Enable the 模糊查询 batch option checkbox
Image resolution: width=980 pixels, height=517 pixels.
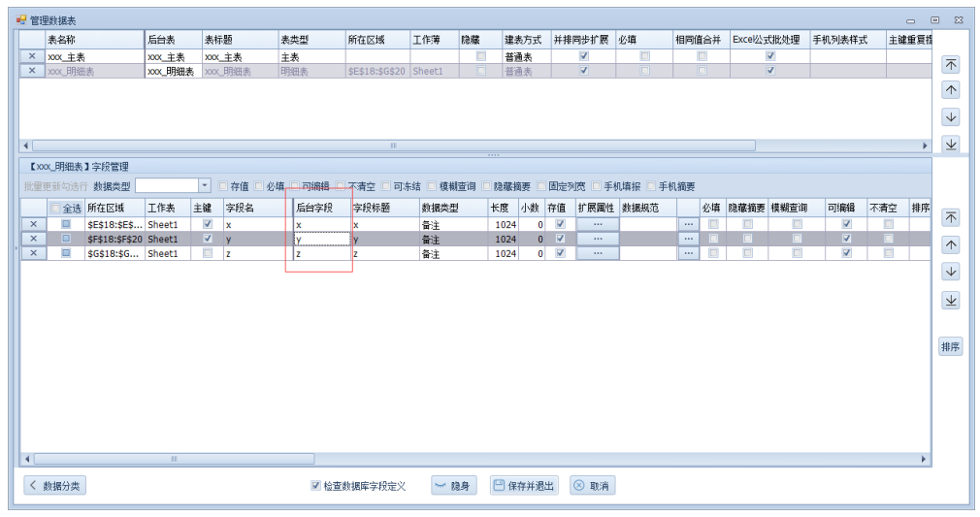coord(433,186)
